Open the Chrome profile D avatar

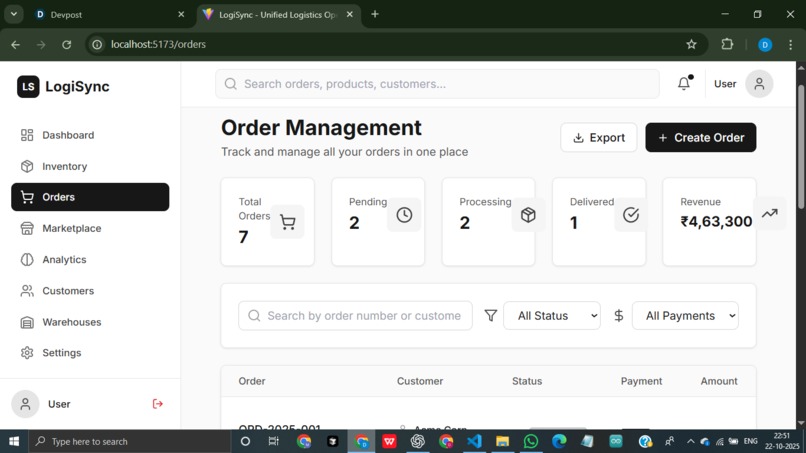point(765,45)
